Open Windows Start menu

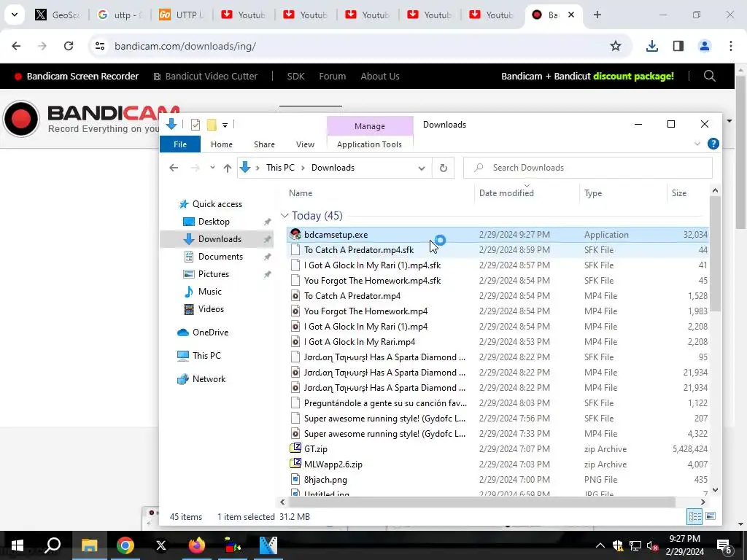pos(18,545)
